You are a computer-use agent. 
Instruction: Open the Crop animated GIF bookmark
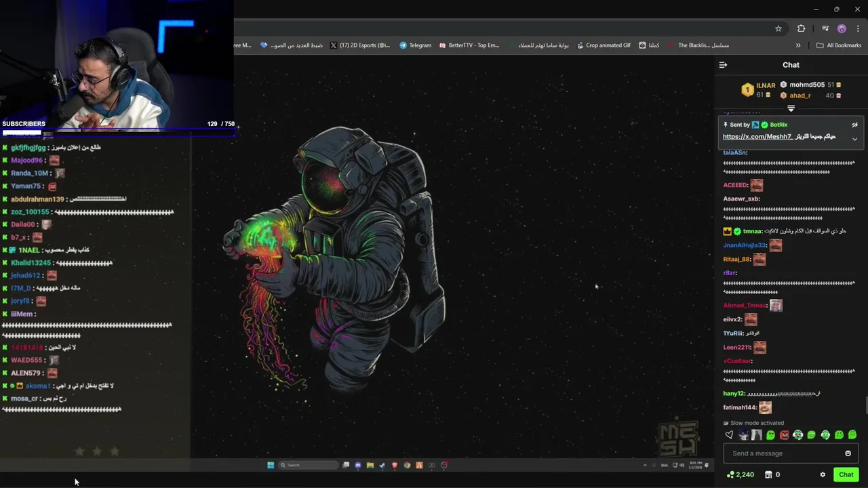point(604,45)
